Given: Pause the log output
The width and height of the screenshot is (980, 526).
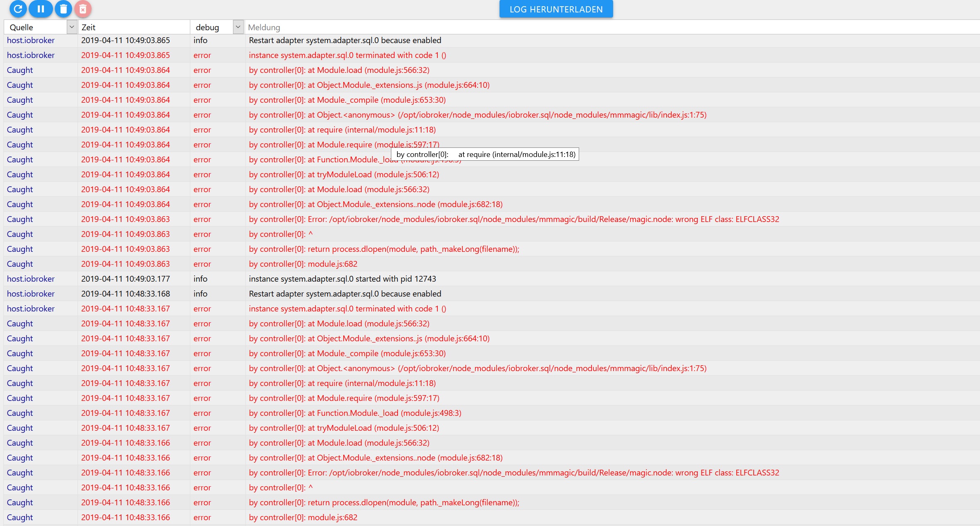Looking at the screenshot, I should (41, 9).
